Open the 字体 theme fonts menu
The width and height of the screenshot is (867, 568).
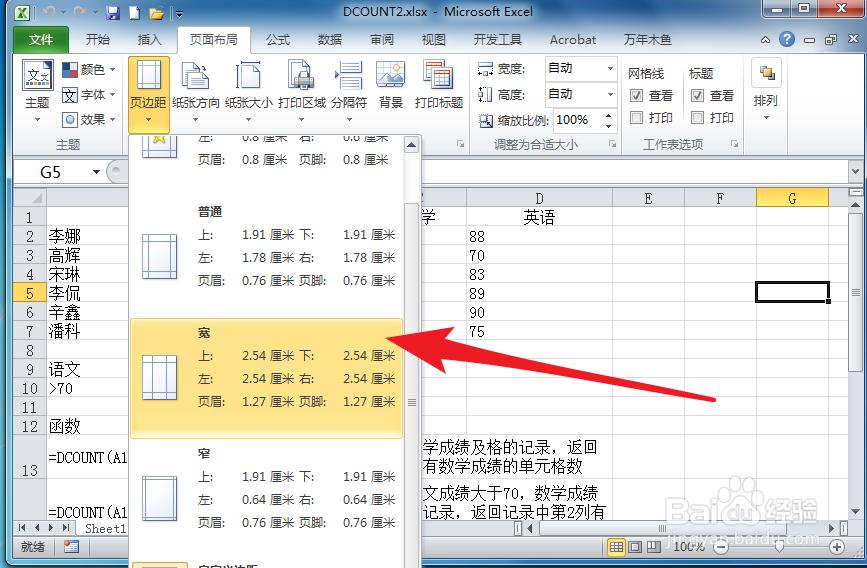click(88, 95)
